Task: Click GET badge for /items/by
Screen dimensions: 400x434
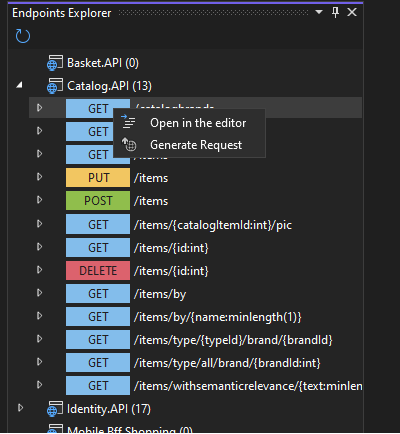Action: (x=98, y=293)
